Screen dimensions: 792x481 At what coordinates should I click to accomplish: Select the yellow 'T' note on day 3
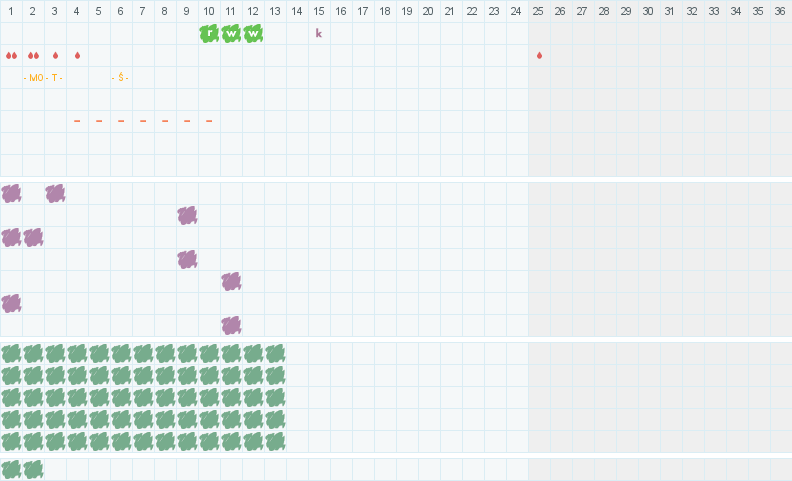[55, 77]
